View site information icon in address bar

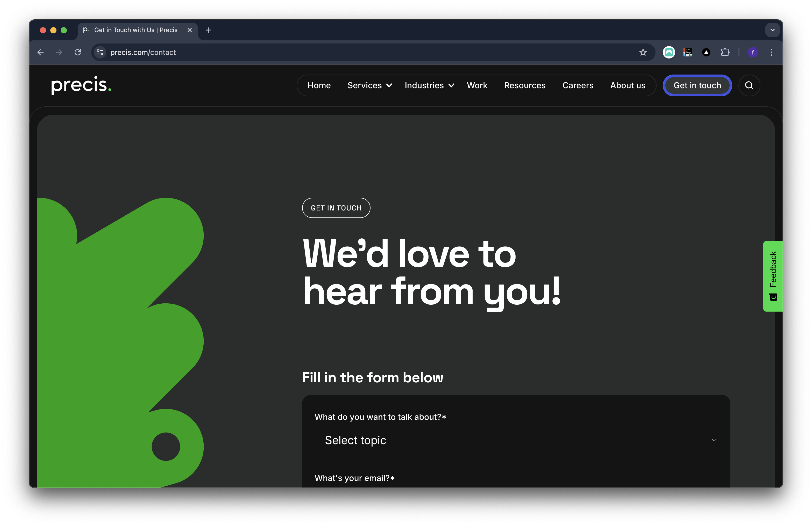100,52
